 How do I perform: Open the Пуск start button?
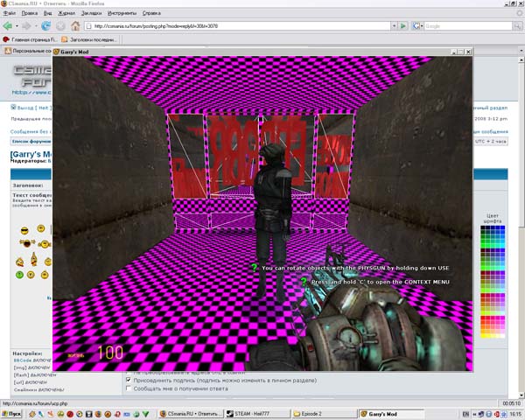(x=11, y=414)
